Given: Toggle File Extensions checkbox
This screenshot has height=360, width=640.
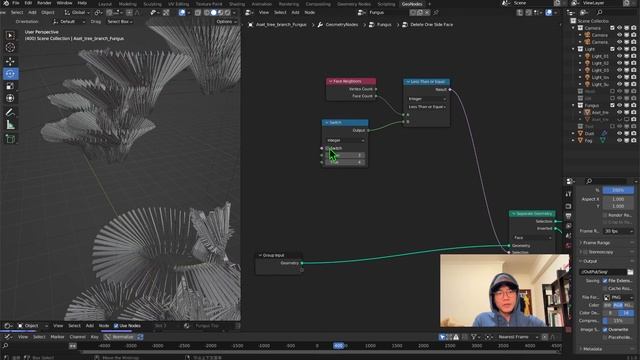Looking at the screenshot, I should (x=605, y=281).
